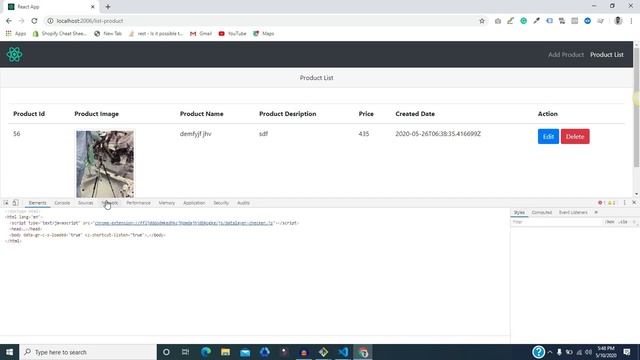This screenshot has width=640, height=360.
Task: Click the DevTools yellow warning counter
Action: click(611, 203)
